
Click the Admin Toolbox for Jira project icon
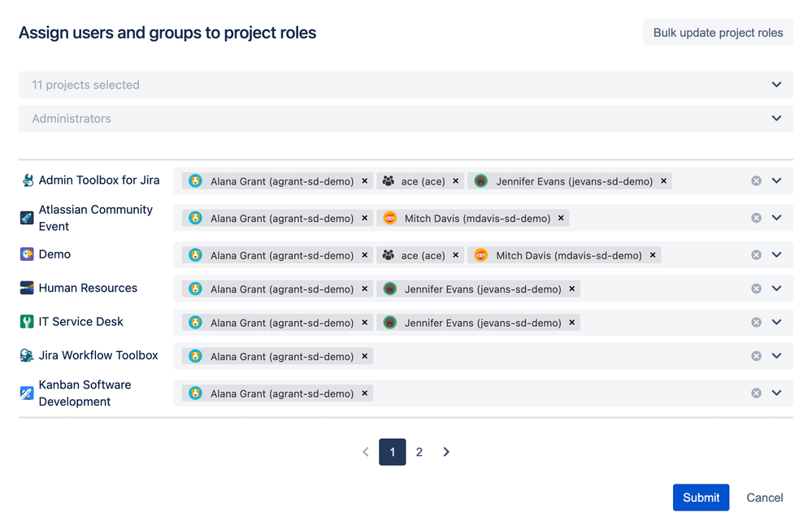(x=28, y=180)
